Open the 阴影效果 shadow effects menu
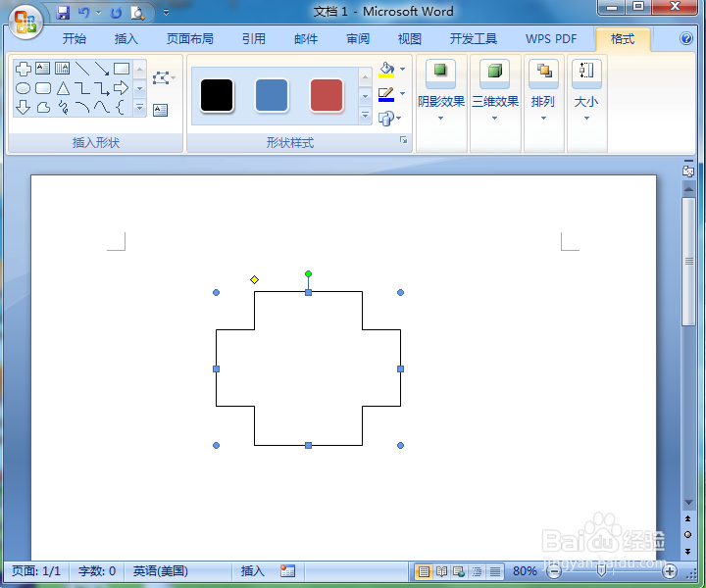 point(441,92)
